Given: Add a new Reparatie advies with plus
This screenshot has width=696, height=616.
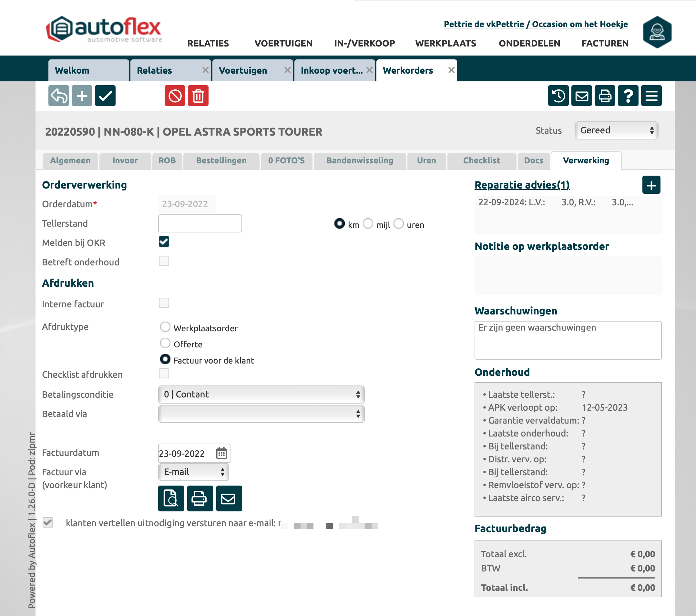Looking at the screenshot, I should pos(651,185).
